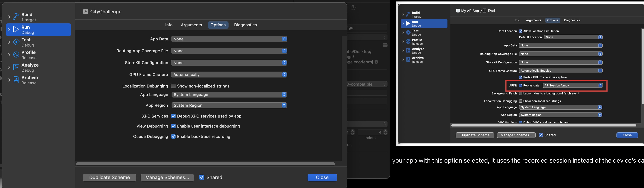644x188 pixels.
Task: Open the AR Session 1.mov dropdown
Action: [x=573, y=86]
